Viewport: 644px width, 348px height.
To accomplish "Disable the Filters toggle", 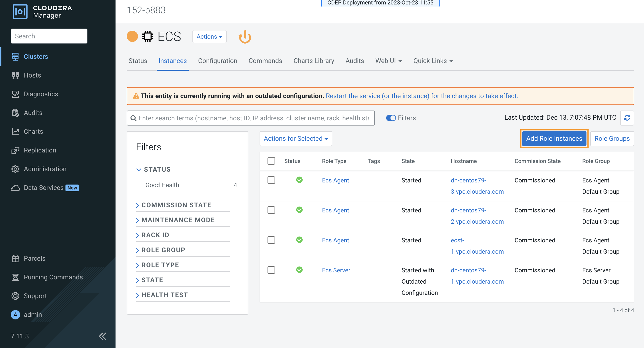I will [x=391, y=118].
